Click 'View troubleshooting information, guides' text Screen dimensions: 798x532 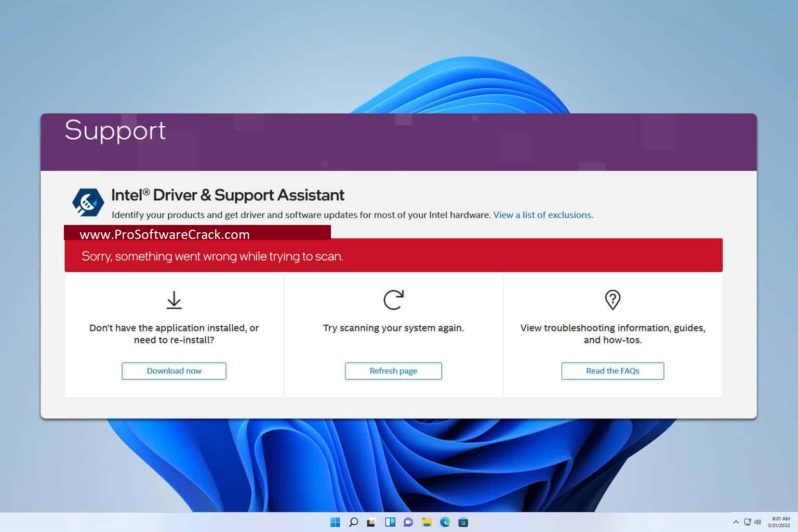[x=613, y=334]
